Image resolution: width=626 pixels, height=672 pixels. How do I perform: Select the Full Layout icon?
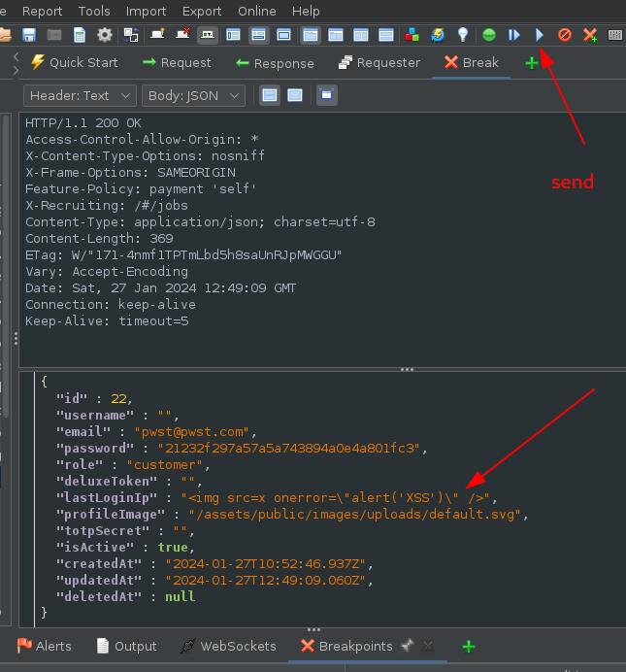click(x=283, y=35)
